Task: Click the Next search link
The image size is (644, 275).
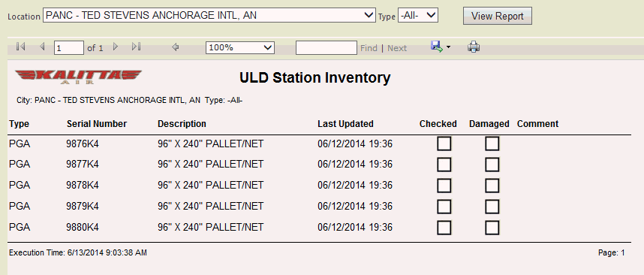Action: [x=397, y=48]
